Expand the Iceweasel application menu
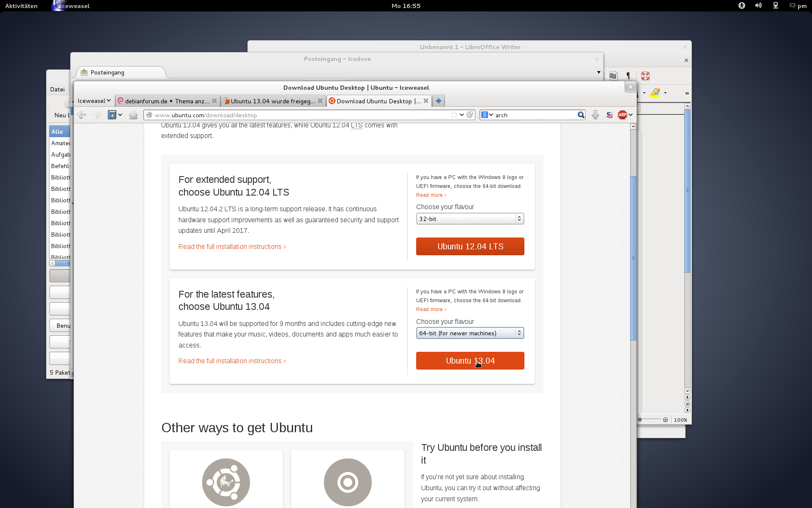 pos(94,101)
